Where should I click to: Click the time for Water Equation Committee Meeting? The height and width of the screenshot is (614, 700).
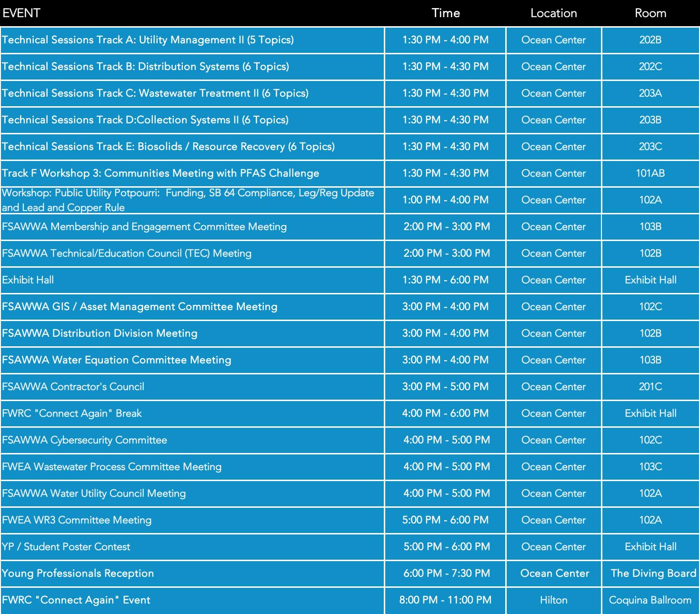(446, 360)
